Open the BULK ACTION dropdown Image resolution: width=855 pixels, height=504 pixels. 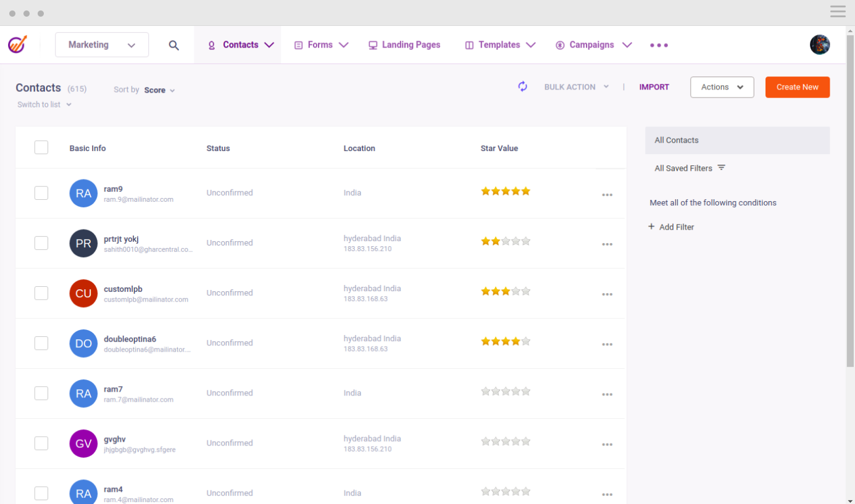[577, 87]
